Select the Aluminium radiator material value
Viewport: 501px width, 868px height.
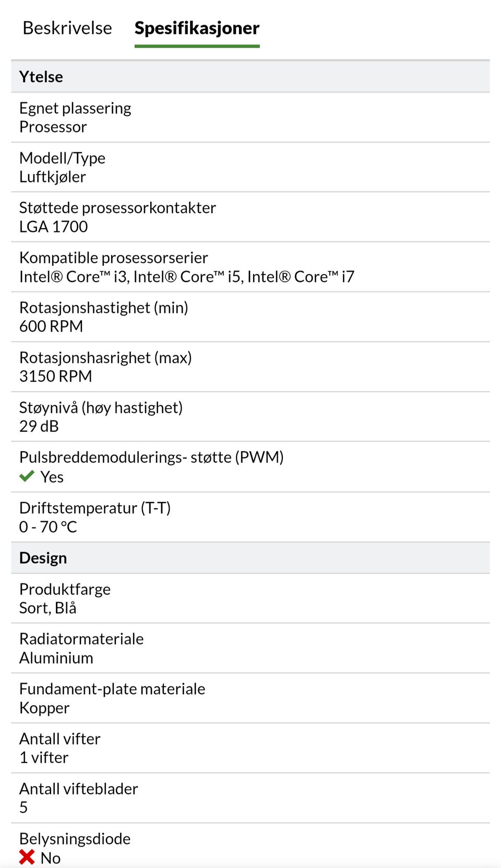click(x=56, y=658)
